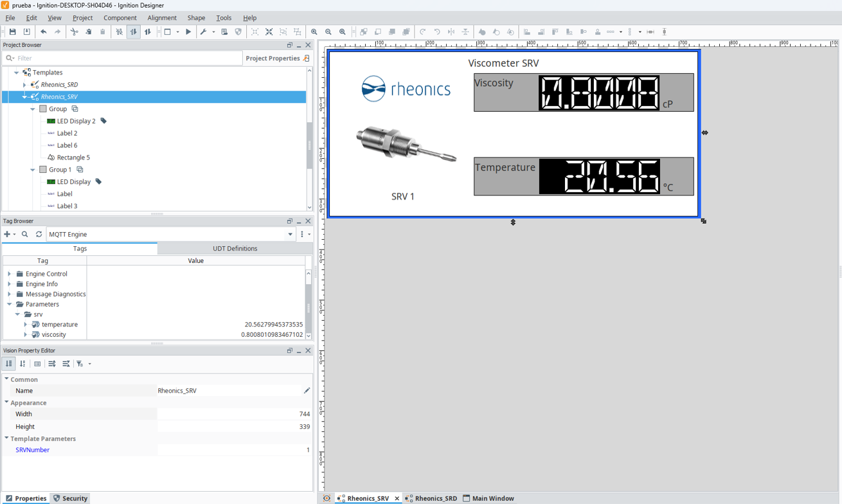
Task: Click the pencil edit icon for Name
Action: [307, 391]
